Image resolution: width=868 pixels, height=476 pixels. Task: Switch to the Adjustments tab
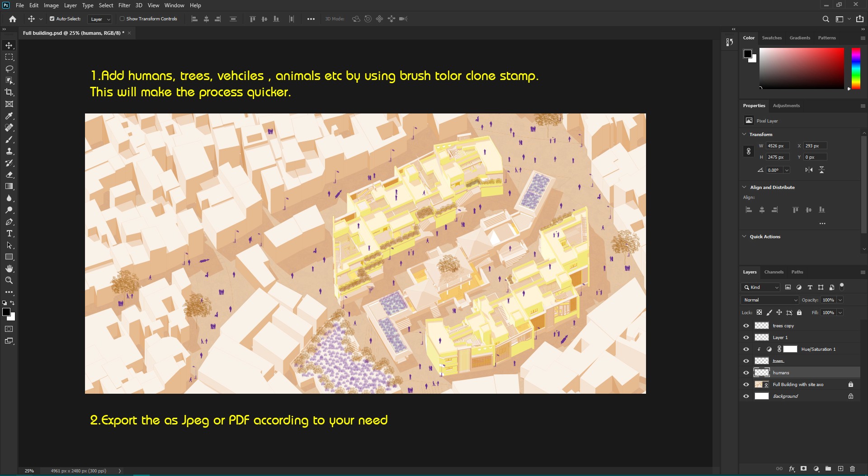tap(786, 106)
